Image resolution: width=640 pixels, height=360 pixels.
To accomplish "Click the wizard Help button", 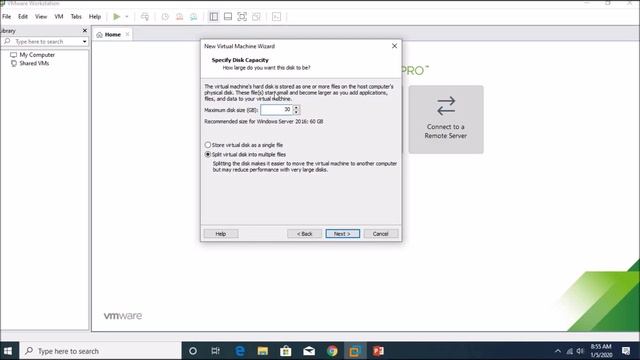I will click(221, 234).
